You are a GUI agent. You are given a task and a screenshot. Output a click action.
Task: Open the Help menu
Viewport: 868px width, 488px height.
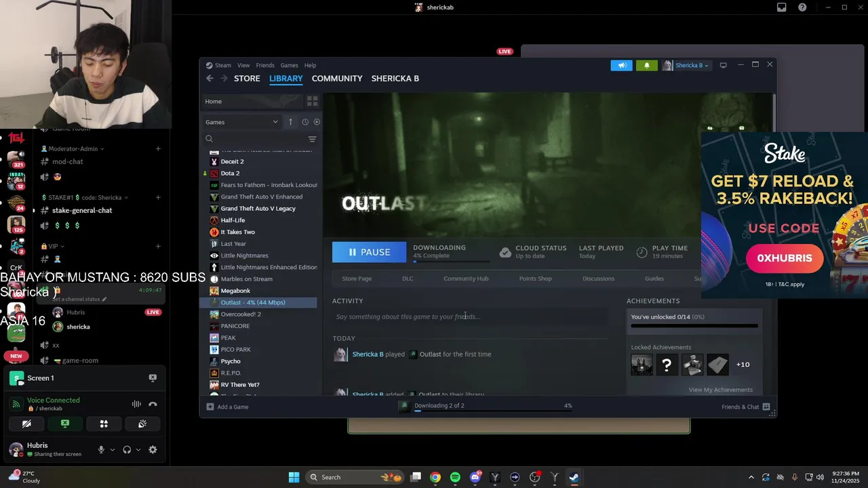(310, 66)
